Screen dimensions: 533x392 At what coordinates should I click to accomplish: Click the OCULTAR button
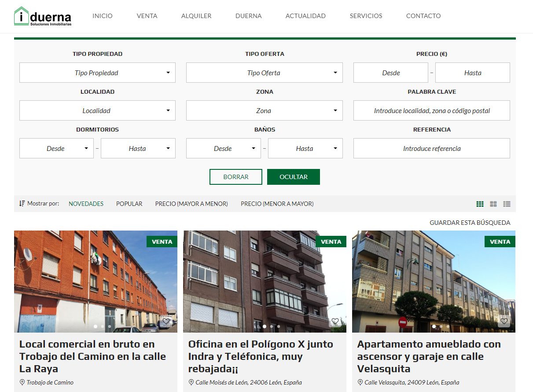293,177
